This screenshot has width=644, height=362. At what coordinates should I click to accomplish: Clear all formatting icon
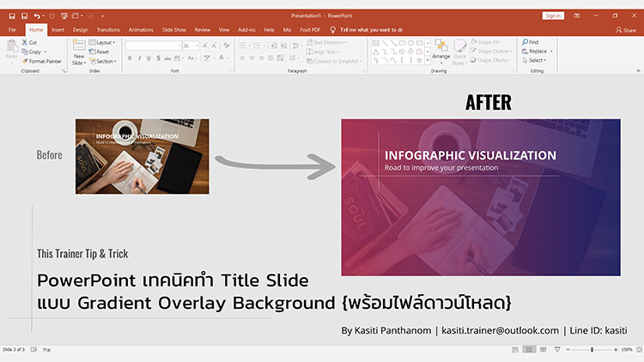227,45
